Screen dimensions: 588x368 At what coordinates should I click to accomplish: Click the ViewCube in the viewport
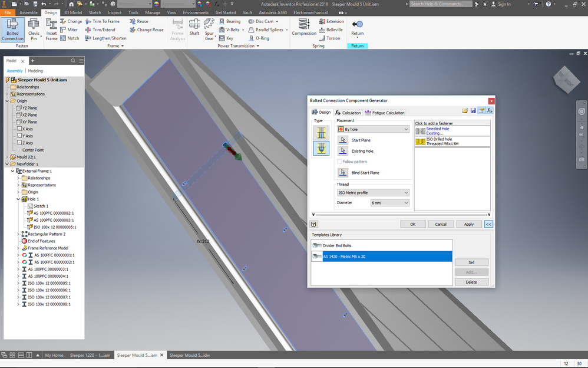pyautogui.click(x=566, y=80)
